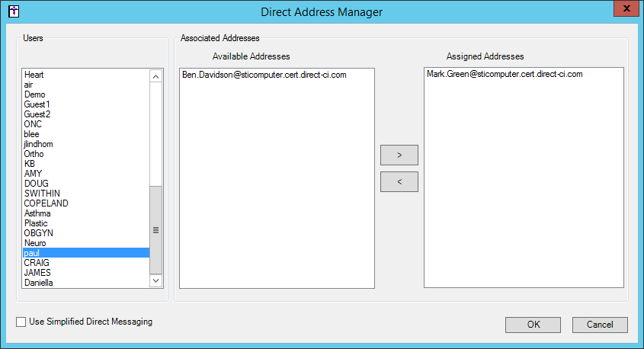Select user jlindhom in Users list
This screenshot has width=644, height=349.
39,144
